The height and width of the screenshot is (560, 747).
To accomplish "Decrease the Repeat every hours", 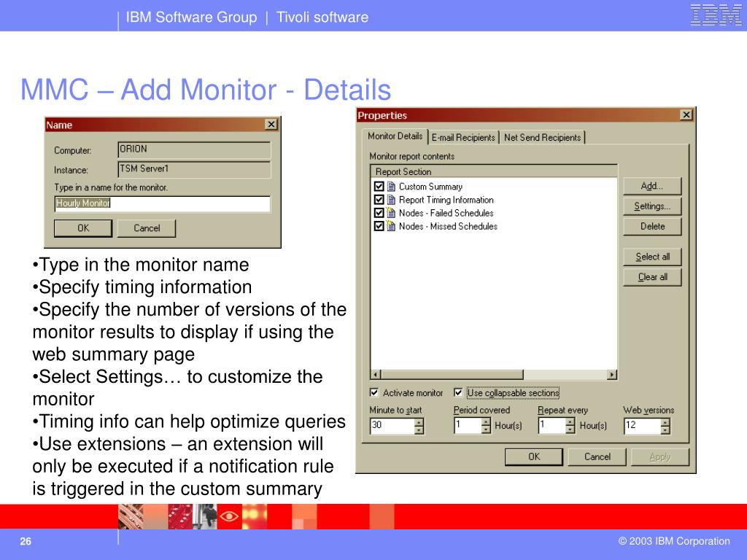I will [570, 430].
